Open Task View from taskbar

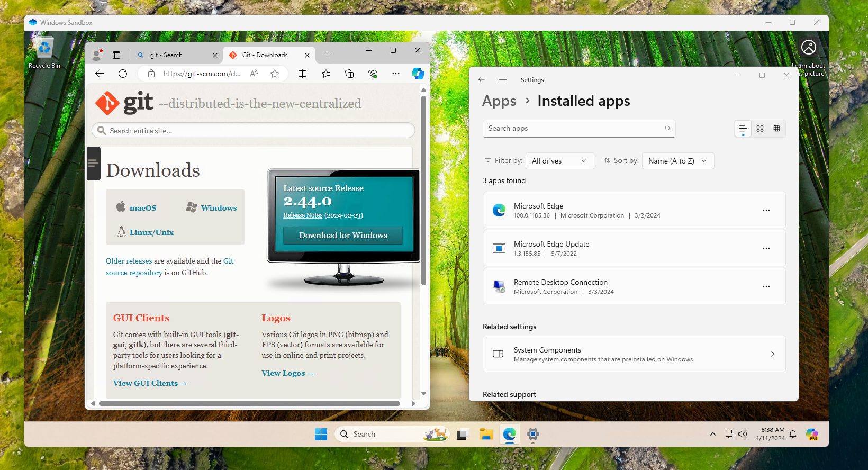coord(463,434)
